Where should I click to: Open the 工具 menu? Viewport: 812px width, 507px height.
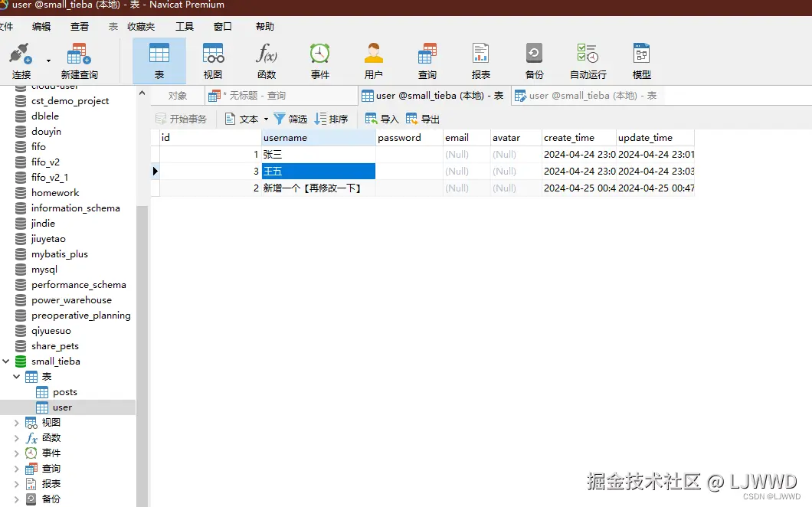184,25
